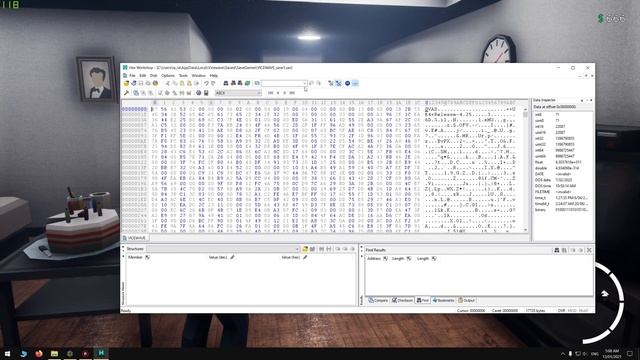640x360 pixels.
Task: Click the Paste clipboard toolbar icon
Action: click(x=182, y=83)
